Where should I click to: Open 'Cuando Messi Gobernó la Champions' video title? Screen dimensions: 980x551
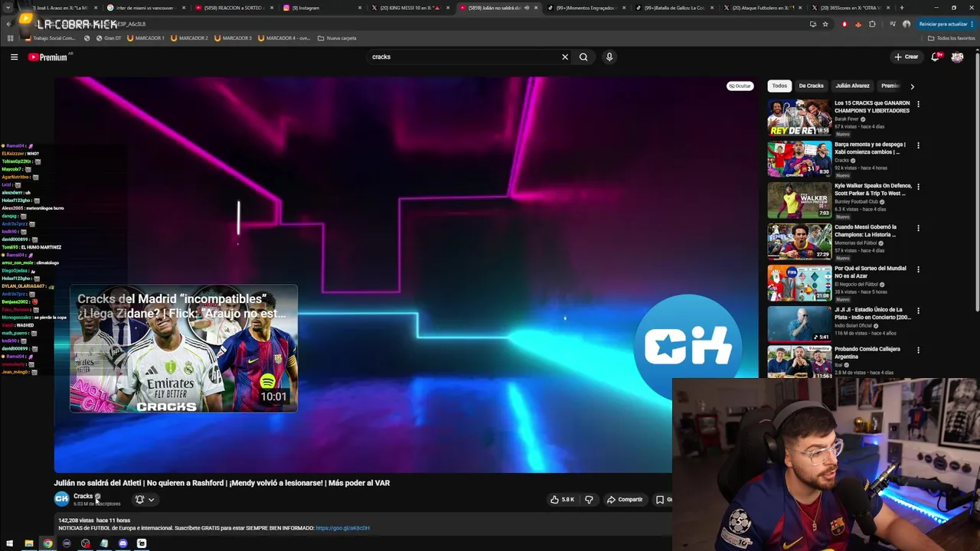865,230
